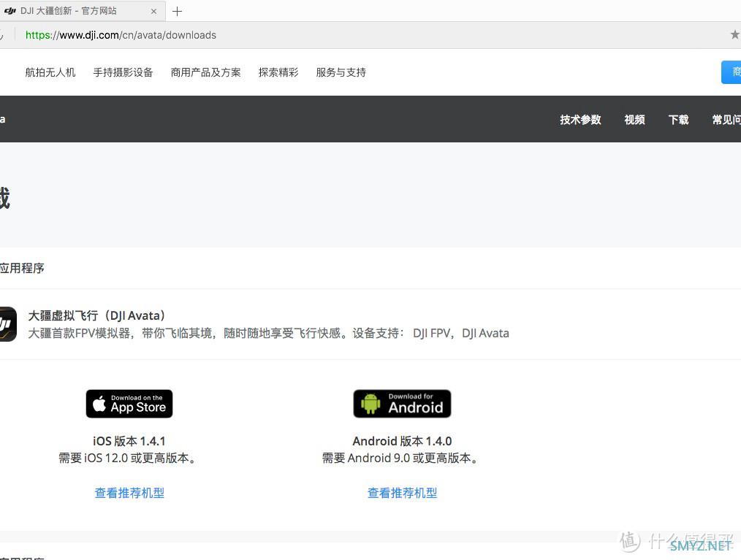Image resolution: width=741 pixels, height=560 pixels.
Task: Close the DJI 大疆创新 browser tab
Action: pyautogui.click(x=153, y=12)
